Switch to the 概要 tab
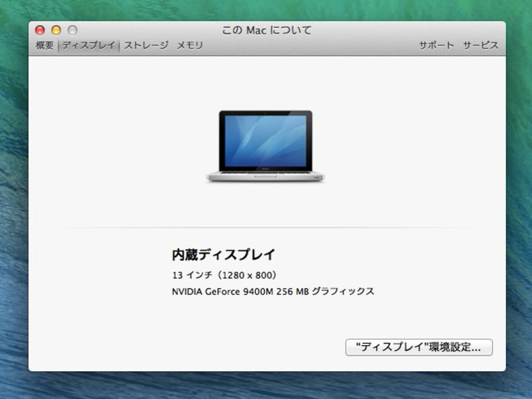Viewport: 532px width, 399px height. (x=45, y=45)
